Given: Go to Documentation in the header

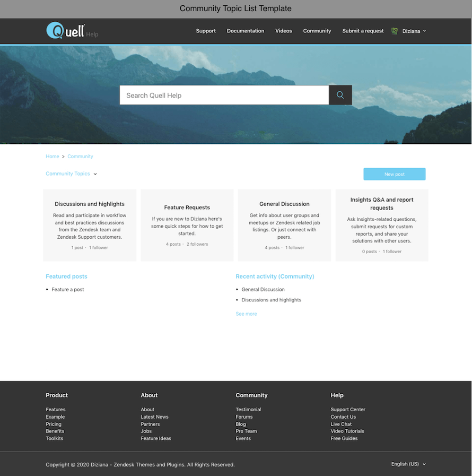Looking at the screenshot, I should (246, 31).
